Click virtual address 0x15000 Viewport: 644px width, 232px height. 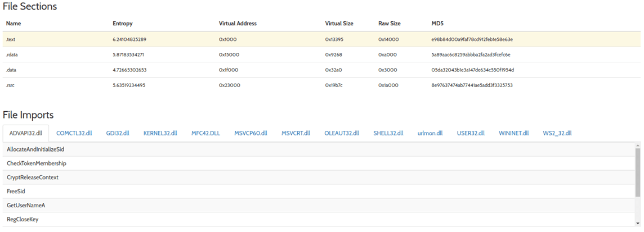pyautogui.click(x=229, y=54)
